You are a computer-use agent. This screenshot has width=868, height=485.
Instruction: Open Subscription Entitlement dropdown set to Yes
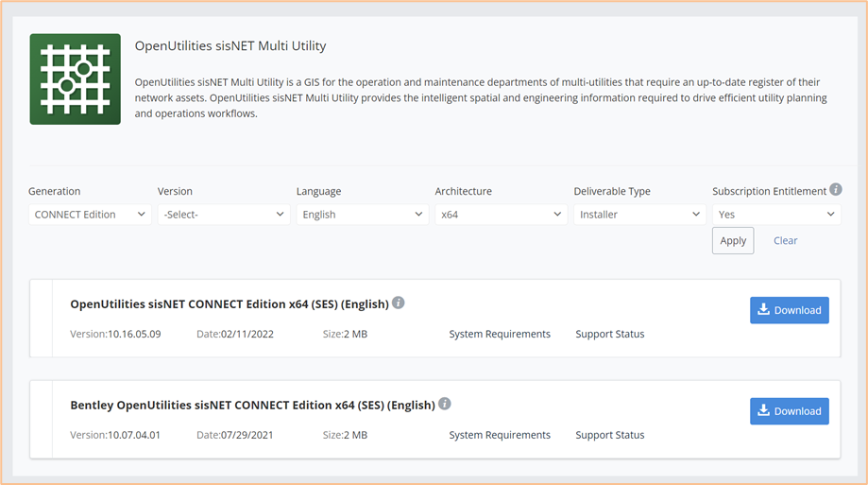coord(776,215)
